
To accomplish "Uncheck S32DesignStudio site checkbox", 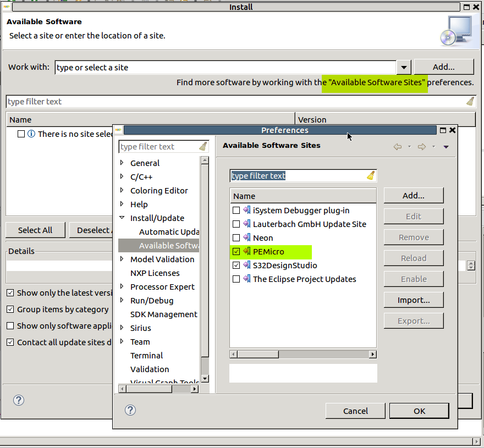I will click(236, 266).
